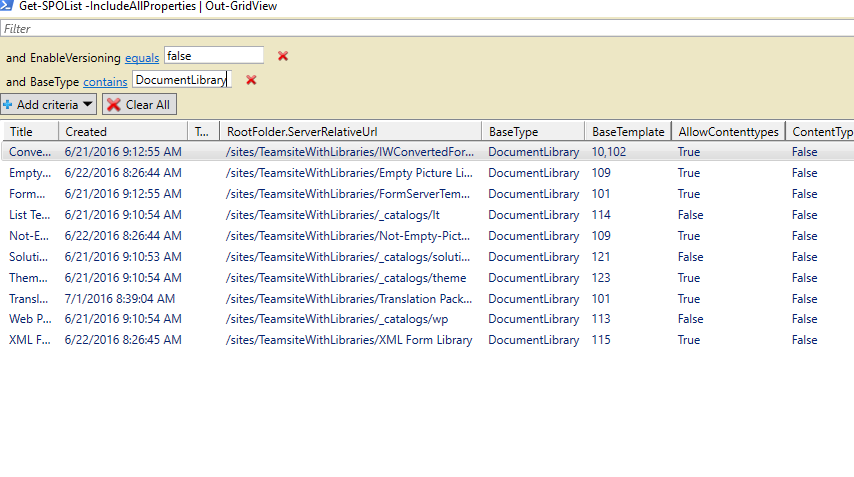Click the BaseType value field containing DocumentLibrary
The height and width of the screenshot is (477, 854).
(182, 80)
